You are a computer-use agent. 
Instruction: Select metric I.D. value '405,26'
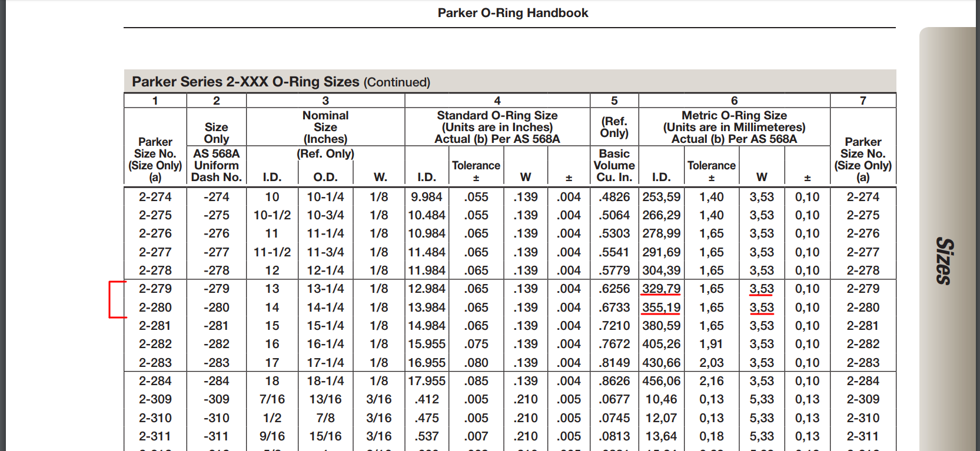click(x=661, y=344)
